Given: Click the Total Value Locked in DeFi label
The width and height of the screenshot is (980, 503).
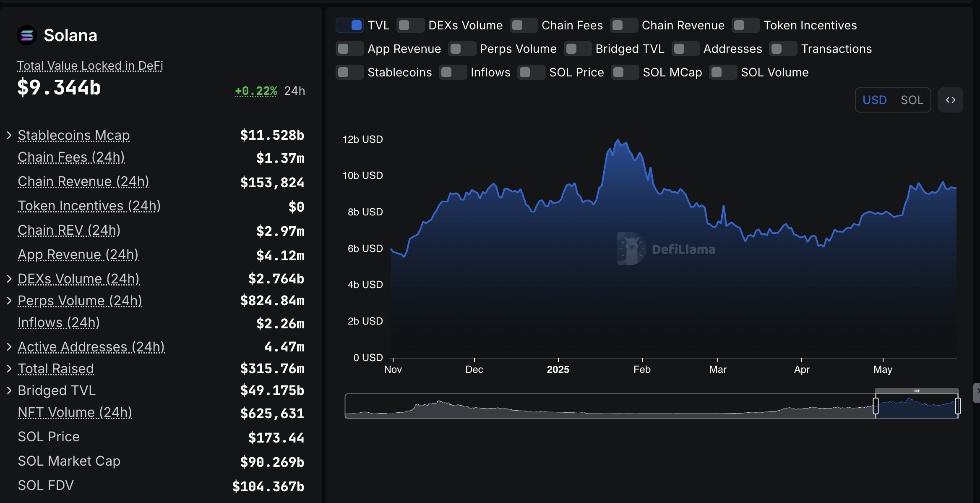Looking at the screenshot, I should coord(90,65).
